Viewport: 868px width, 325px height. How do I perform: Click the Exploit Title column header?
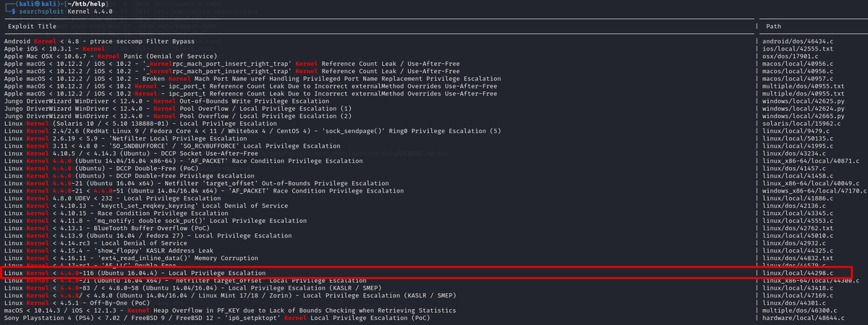[x=33, y=27]
